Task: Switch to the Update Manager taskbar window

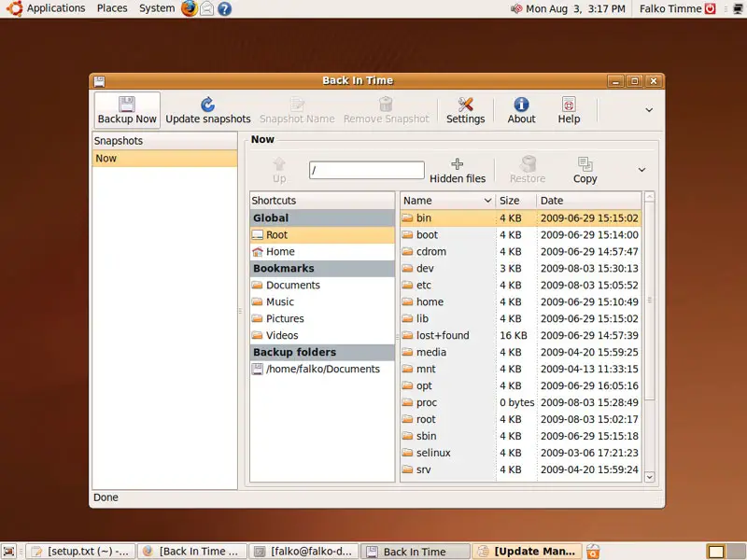Action: point(527,552)
